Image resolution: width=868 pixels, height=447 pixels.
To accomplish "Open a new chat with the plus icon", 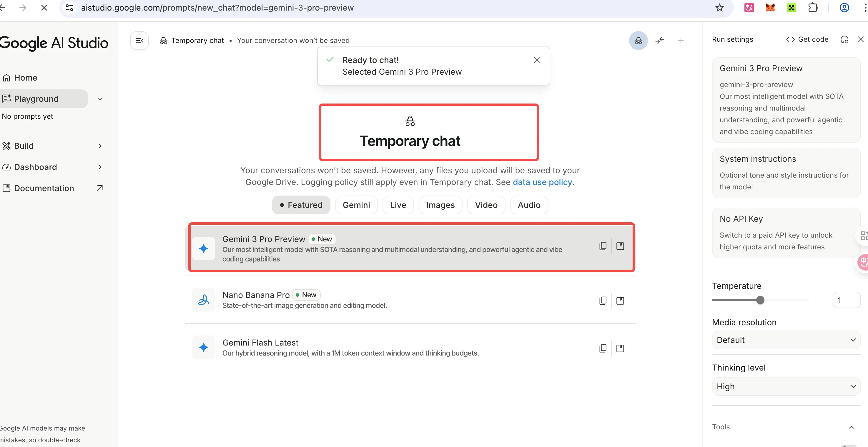I will [681, 40].
